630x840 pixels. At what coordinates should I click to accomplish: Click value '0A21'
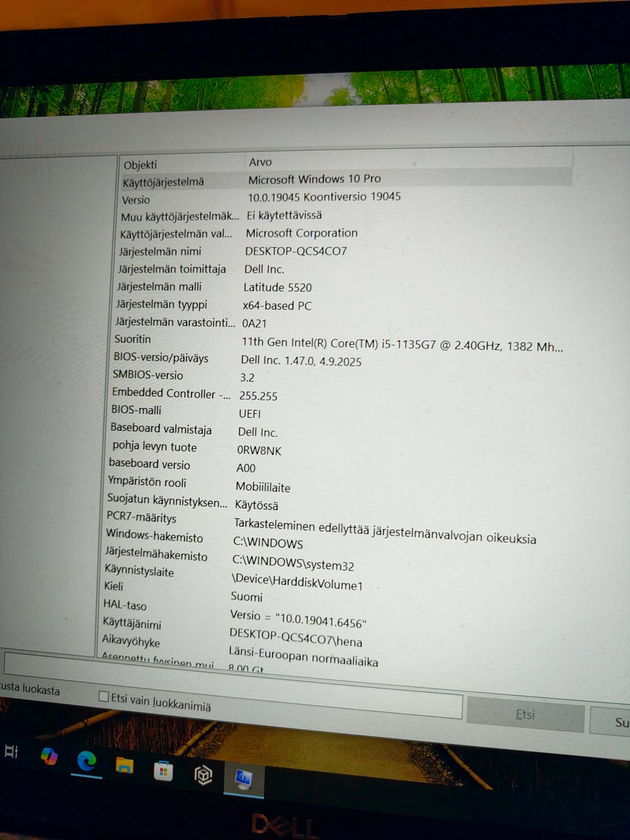tap(255, 324)
